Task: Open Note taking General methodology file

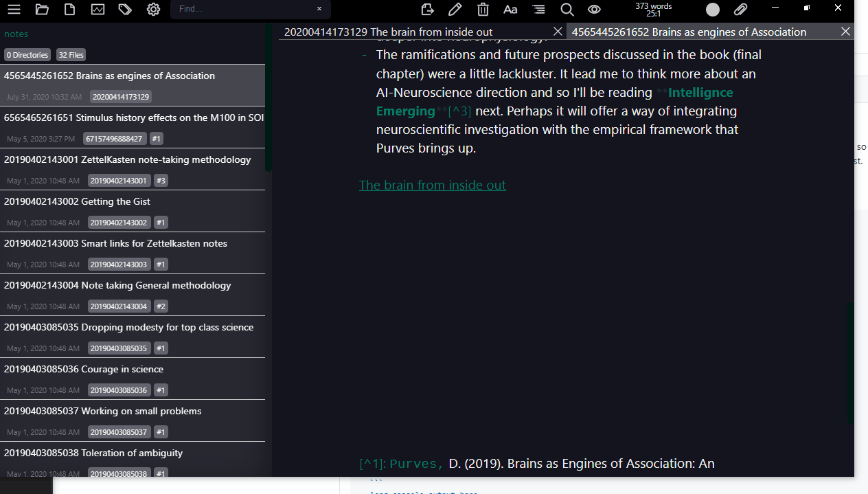Action: 133,295
